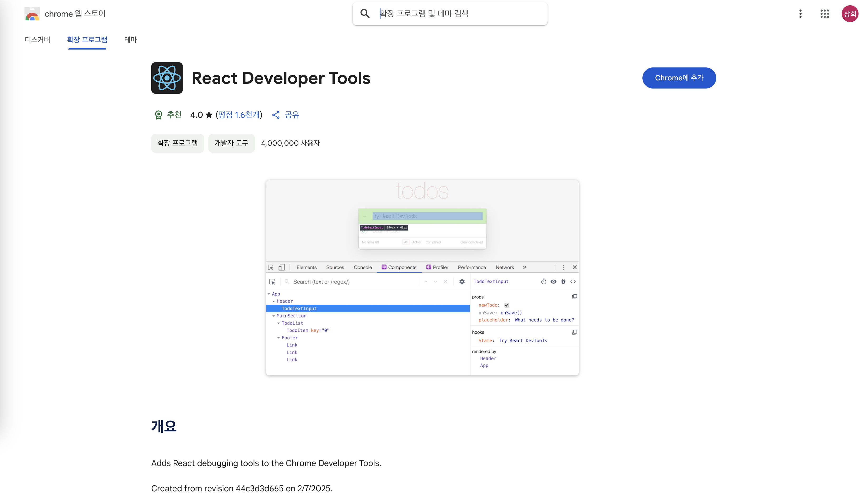
Task: Open the DevTools vertical kebab menu
Action: pos(563,267)
